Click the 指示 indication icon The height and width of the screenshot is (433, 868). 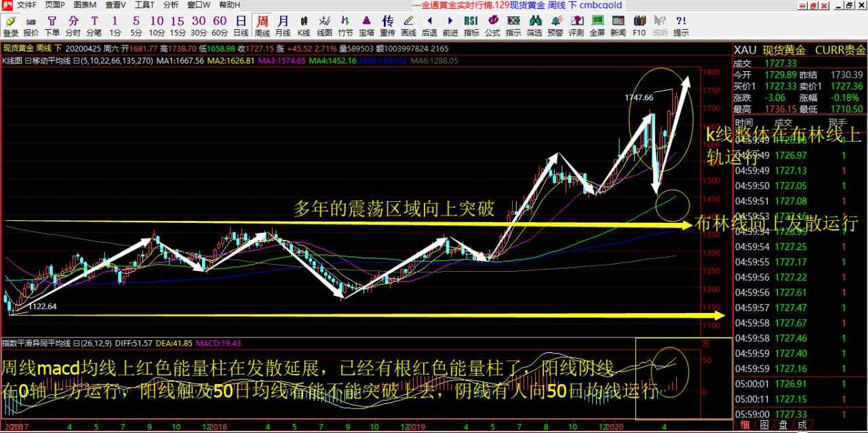513,26
